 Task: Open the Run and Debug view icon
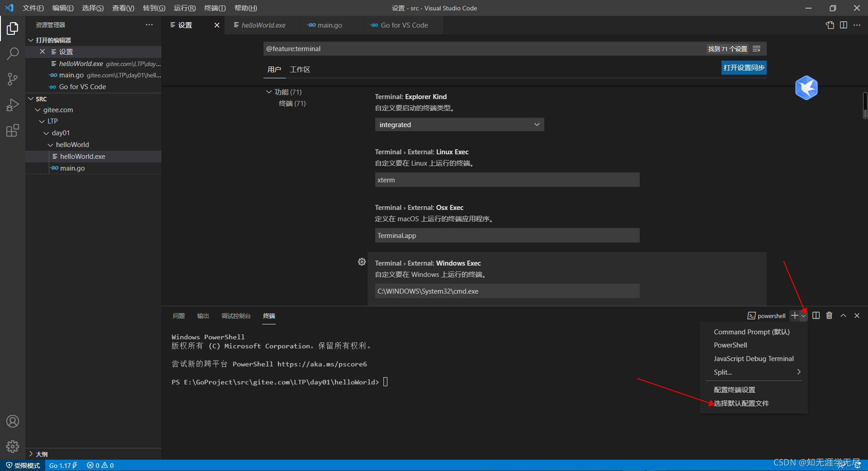coord(13,105)
